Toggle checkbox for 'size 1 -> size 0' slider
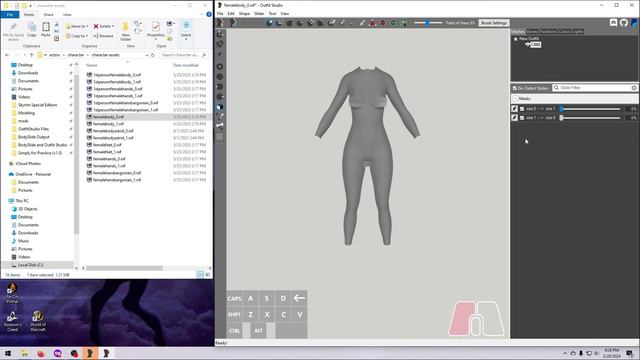Screen dimensions: 640x360 (x=522, y=118)
